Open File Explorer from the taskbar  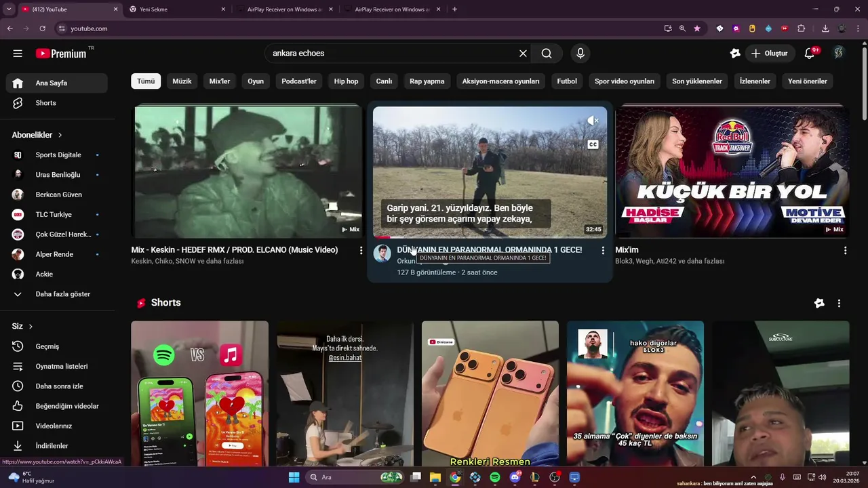coord(435,477)
